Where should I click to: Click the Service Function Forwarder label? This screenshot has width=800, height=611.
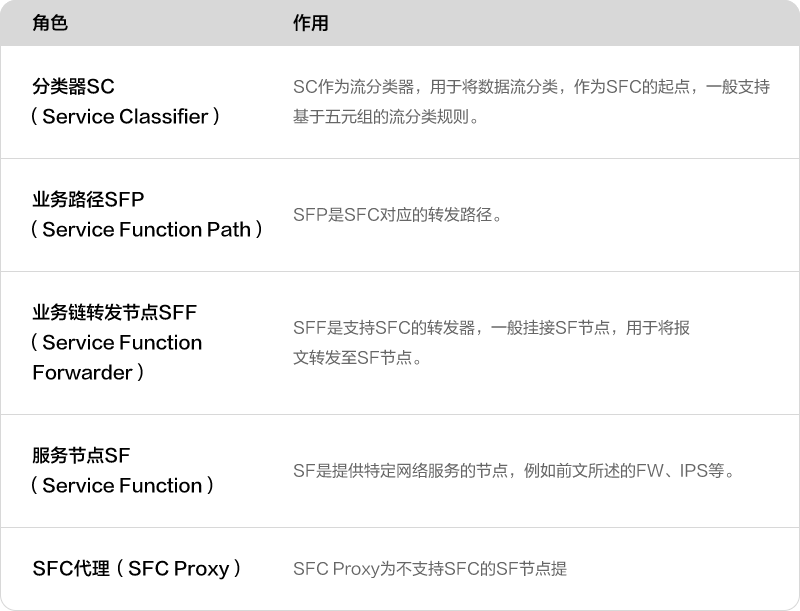[117, 357]
